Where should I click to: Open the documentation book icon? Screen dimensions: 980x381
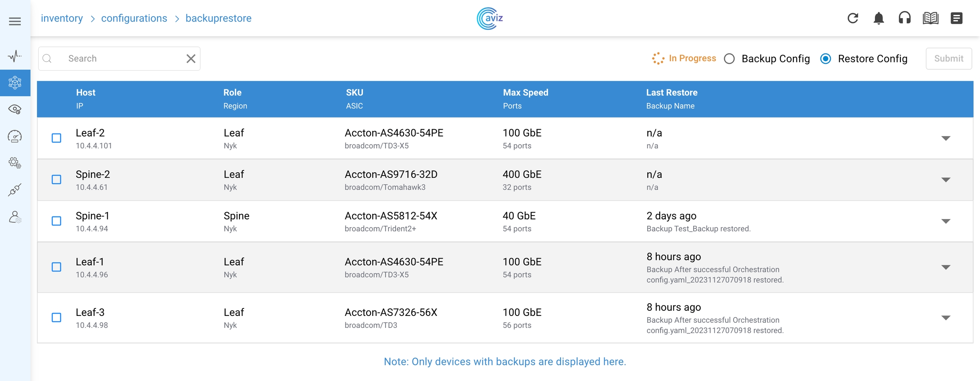[x=931, y=18]
